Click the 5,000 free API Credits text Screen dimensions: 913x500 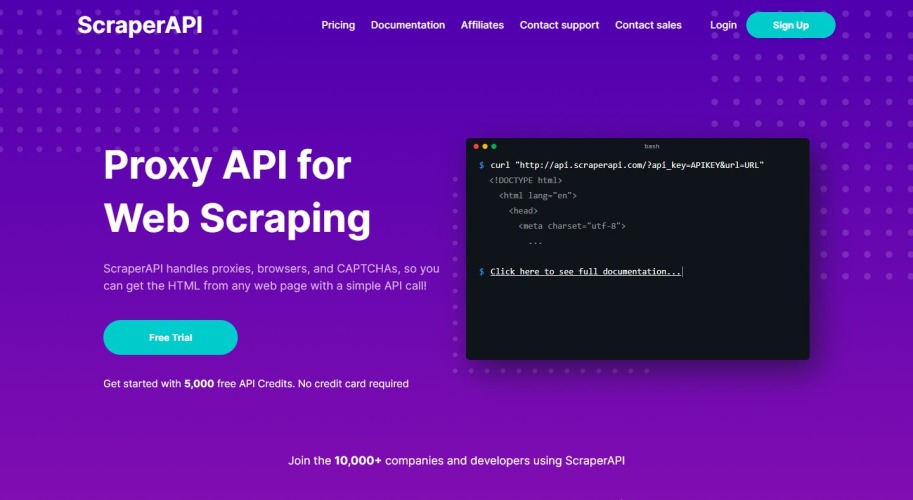point(240,384)
